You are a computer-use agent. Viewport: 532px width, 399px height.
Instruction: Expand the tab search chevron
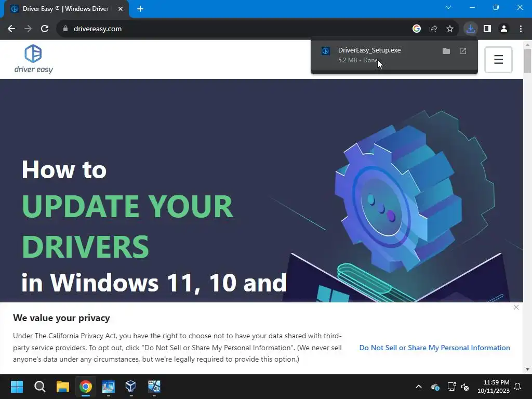coord(448,7)
